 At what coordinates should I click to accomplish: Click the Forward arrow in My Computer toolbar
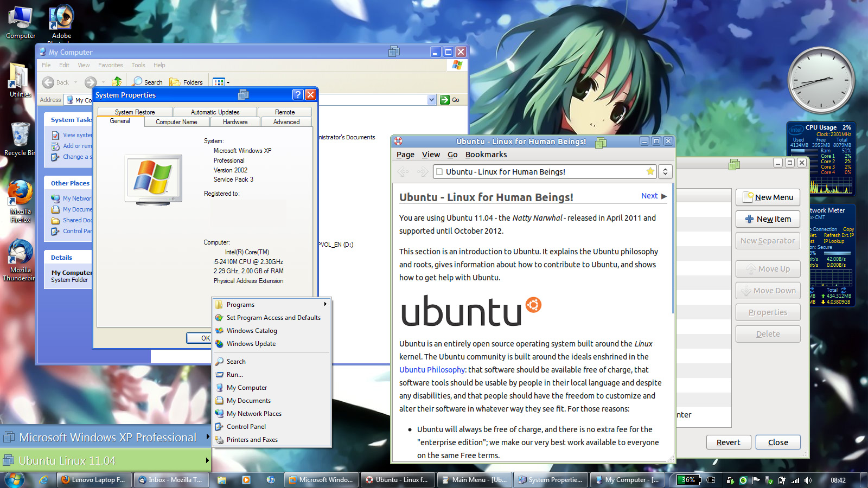tap(91, 82)
